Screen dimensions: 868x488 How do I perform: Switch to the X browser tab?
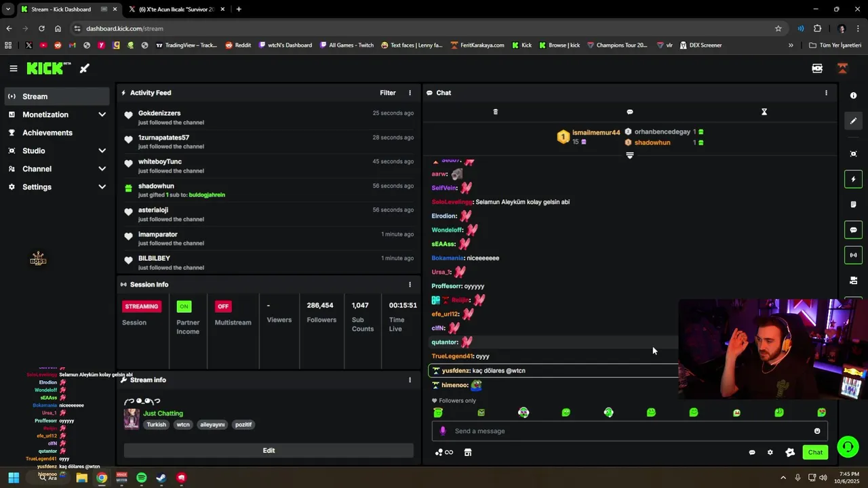(177, 9)
